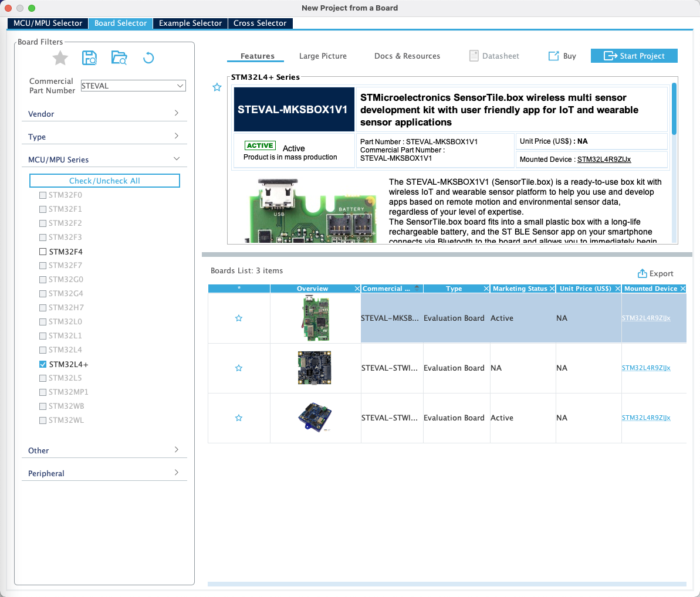Click the save search floppy-disk icon
This screenshot has height=597, width=700.
tap(89, 57)
